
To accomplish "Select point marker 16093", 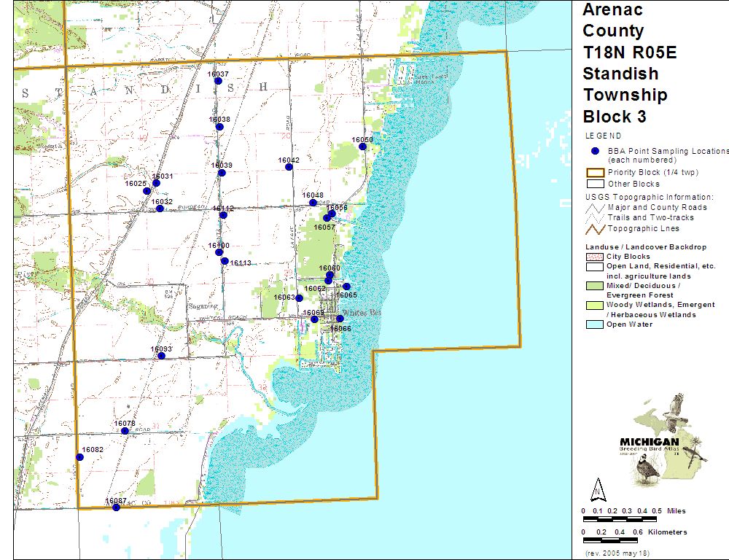I will pos(161,356).
